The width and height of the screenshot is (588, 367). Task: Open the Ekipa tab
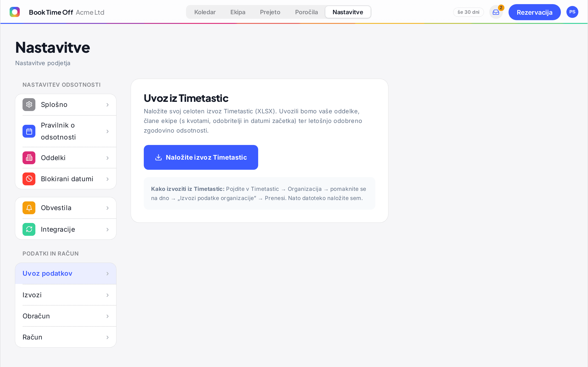coord(238,12)
